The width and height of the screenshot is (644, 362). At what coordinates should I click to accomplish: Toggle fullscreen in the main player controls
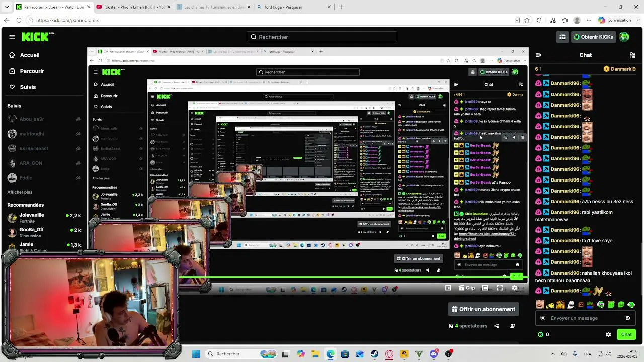tap(500, 288)
